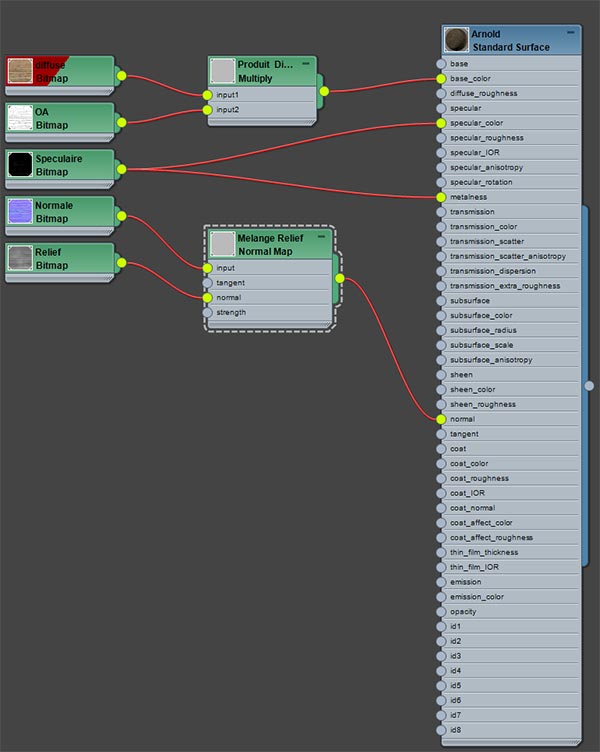This screenshot has height=752, width=600.
Task: Click the metalness input socket
Action: point(440,197)
